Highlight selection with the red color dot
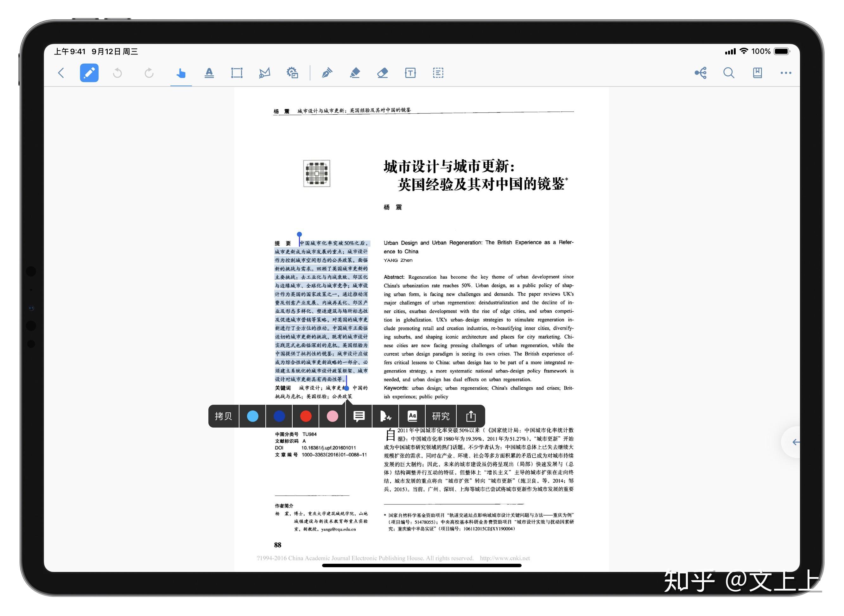The height and width of the screenshot is (616, 844). (x=306, y=416)
